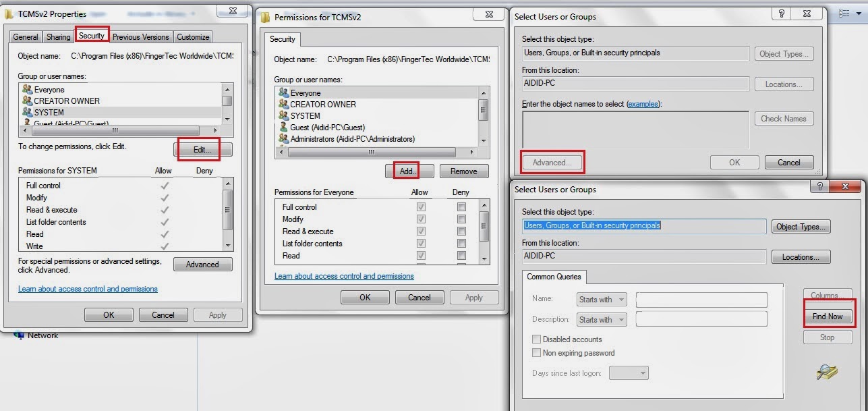The width and height of the screenshot is (868, 411).
Task: Open the Starts with dropdown for Description
Action: pos(601,319)
